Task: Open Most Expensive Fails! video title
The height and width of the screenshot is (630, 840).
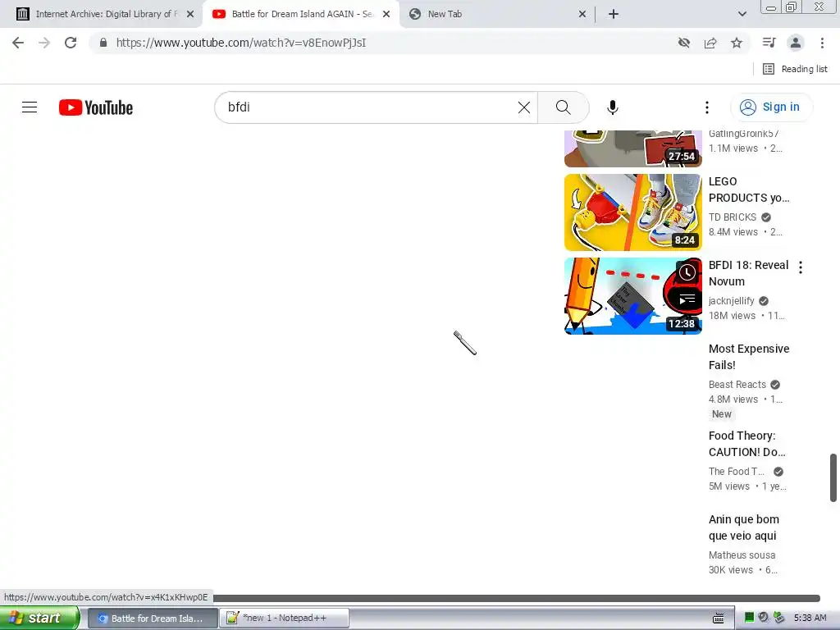Action: coord(749,357)
